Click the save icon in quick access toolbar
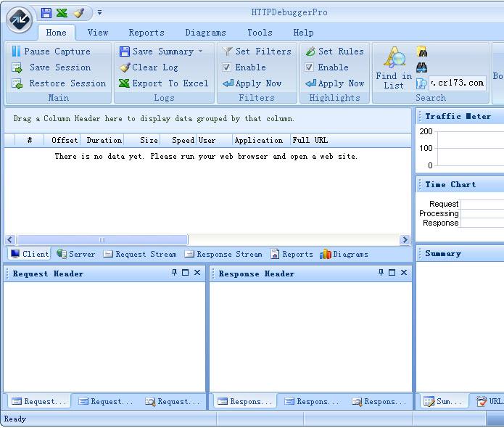Image resolution: width=504 pixels, height=428 pixels. pos(46,13)
